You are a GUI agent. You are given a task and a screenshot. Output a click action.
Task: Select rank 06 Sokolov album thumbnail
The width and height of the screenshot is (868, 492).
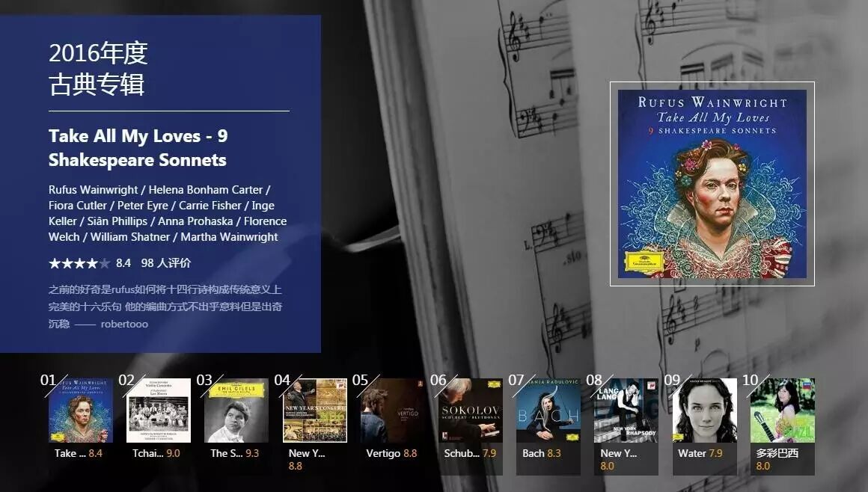pyautogui.click(x=471, y=410)
